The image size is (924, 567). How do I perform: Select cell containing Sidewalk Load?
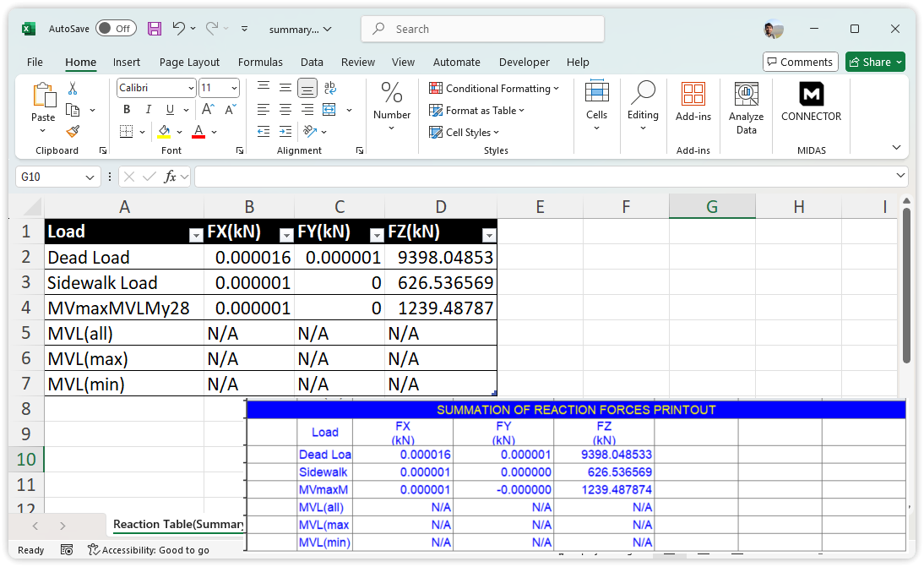pyautogui.click(x=124, y=282)
